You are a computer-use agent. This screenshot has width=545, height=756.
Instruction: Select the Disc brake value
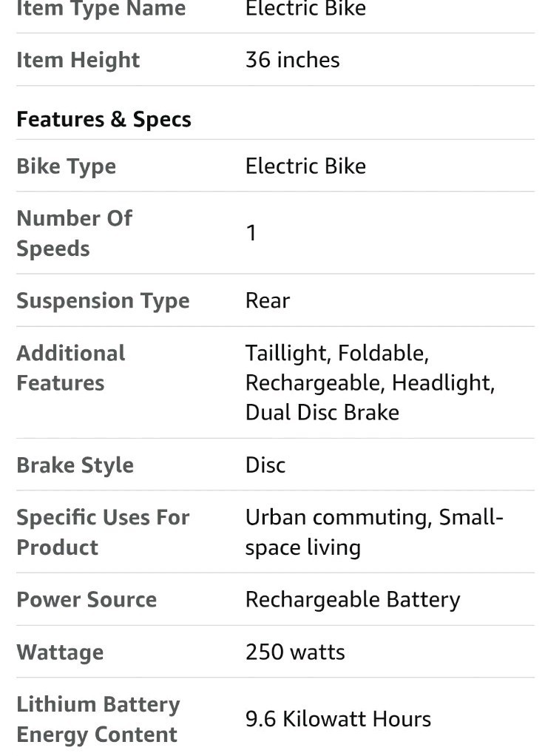[265, 465]
